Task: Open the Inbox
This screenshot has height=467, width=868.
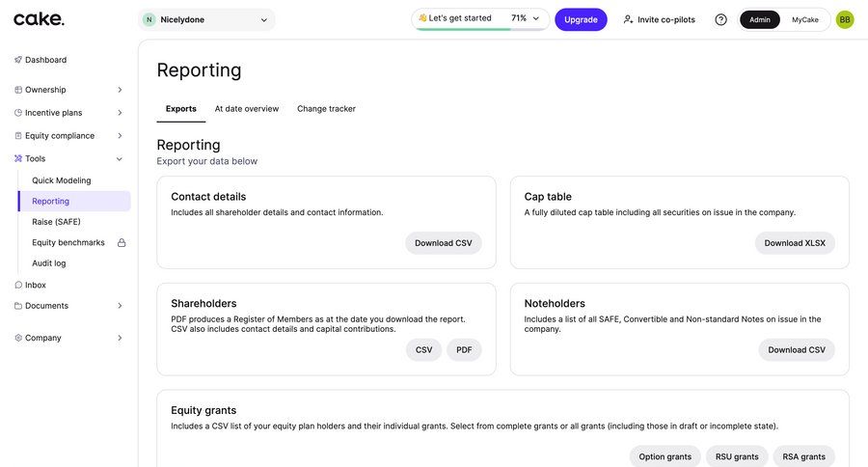Action: tap(36, 285)
